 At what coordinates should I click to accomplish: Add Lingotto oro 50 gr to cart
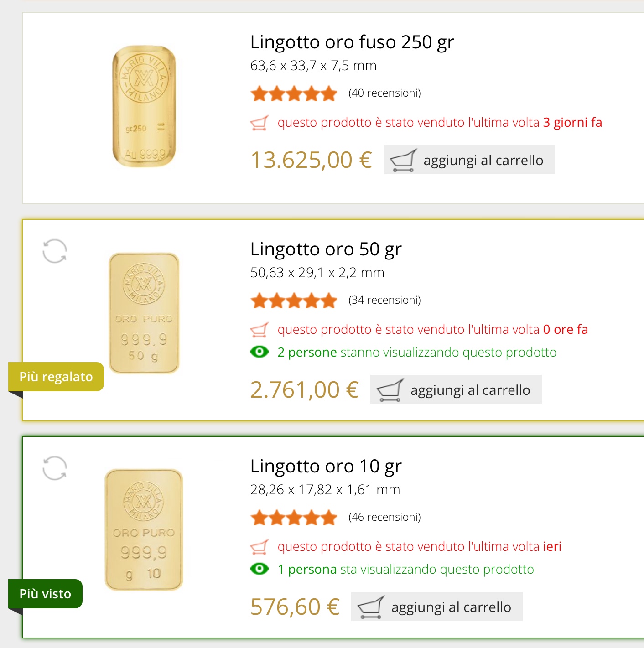click(x=456, y=390)
